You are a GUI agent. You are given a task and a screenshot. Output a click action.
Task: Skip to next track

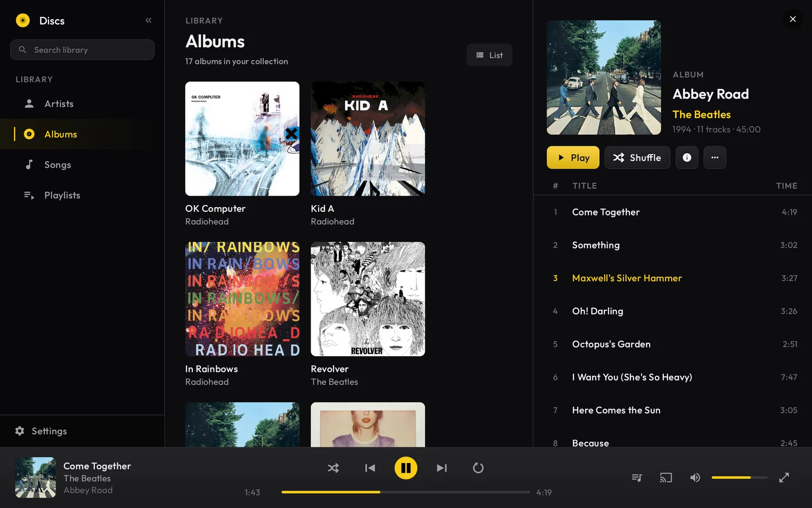tap(442, 468)
